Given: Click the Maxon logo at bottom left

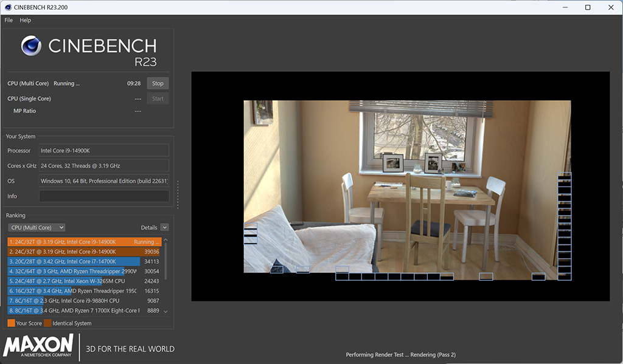Looking at the screenshot, I should (38, 346).
